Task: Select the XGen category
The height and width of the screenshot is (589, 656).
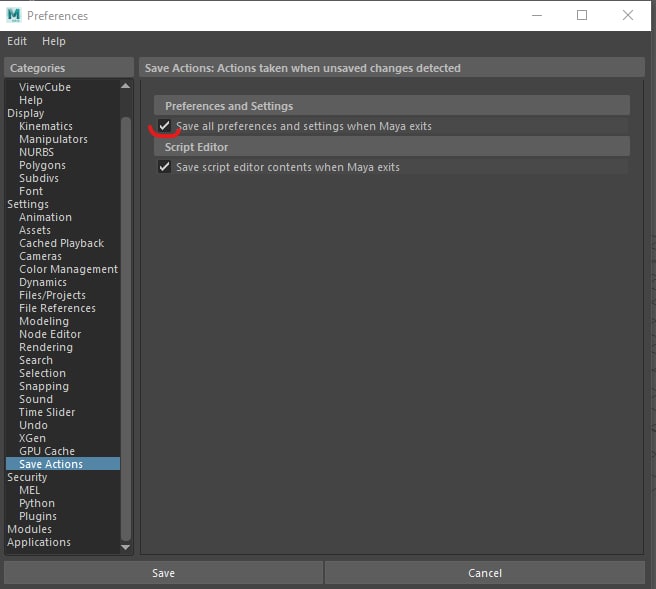Action: pos(32,438)
